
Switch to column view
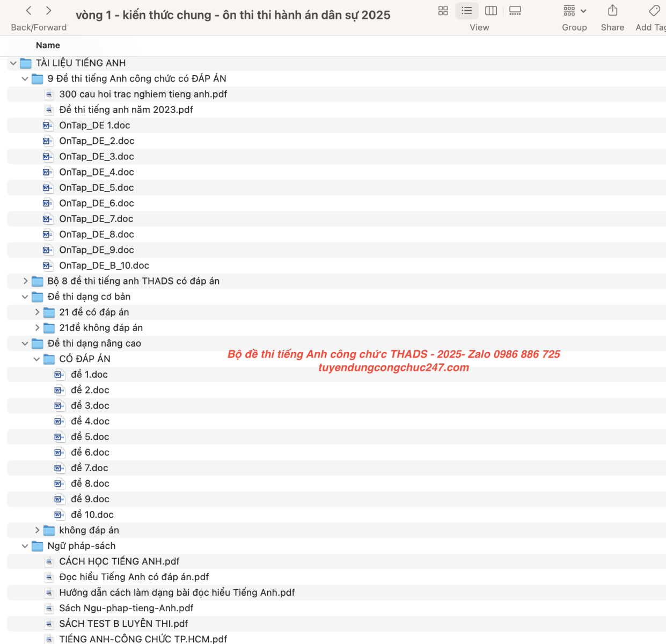point(491,11)
